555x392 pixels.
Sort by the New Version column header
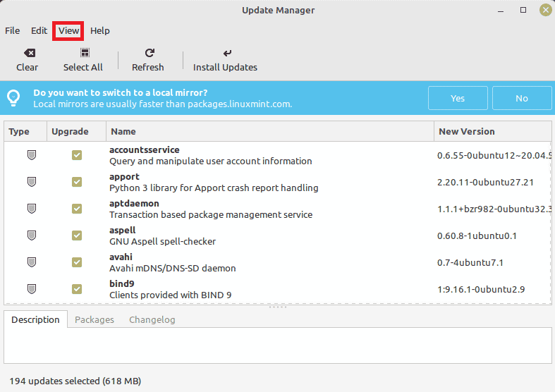[x=493, y=132]
